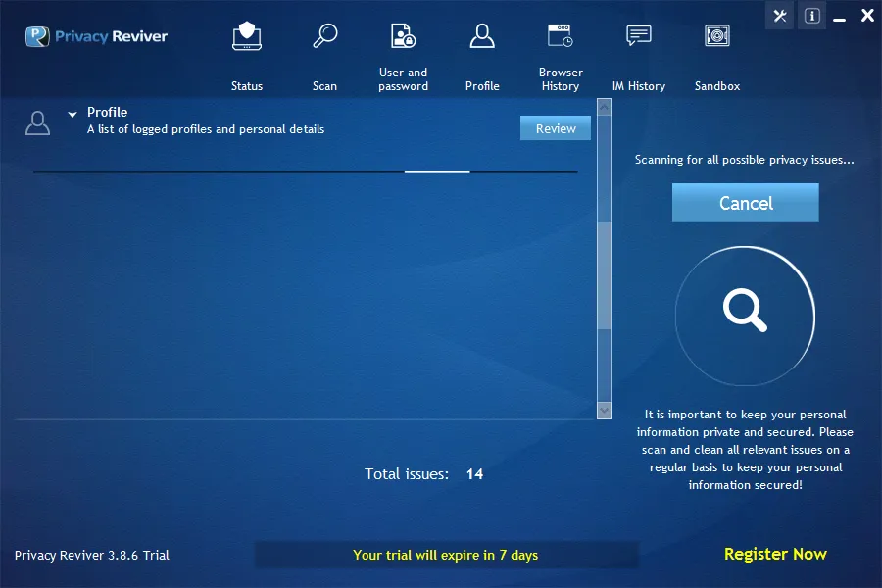
Task: Switch to Browser History tab label
Action: coord(561,79)
